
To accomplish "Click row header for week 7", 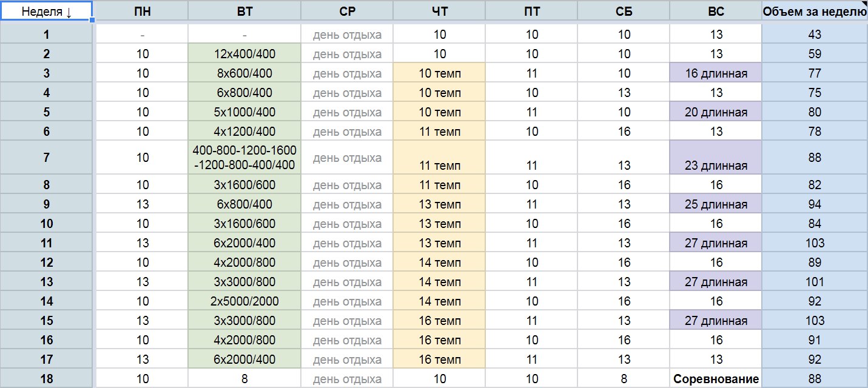I will point(46,158).
